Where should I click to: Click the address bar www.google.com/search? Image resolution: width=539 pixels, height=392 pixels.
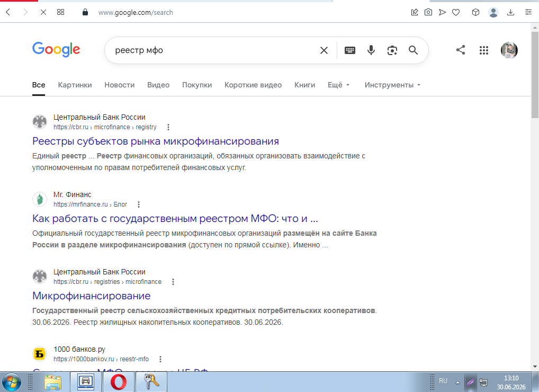[136, 12]
